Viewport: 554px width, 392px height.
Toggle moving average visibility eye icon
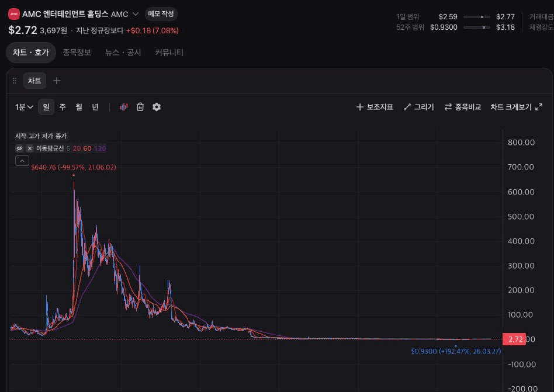[x=19, y=148]
